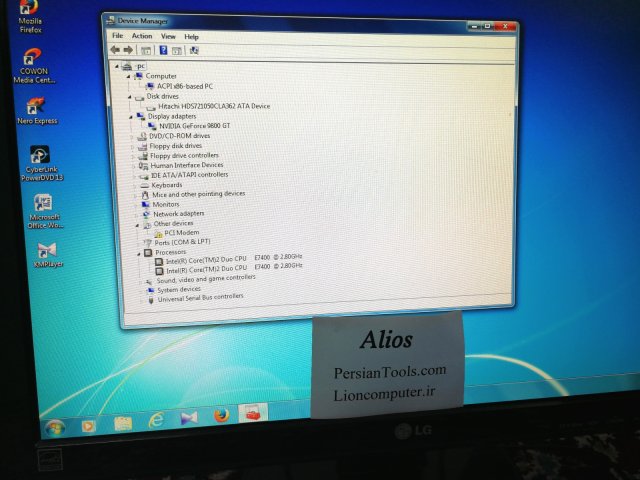Launch Firefox from the taskbar
The image size is (640, 480).
click(x=221, y=416)
